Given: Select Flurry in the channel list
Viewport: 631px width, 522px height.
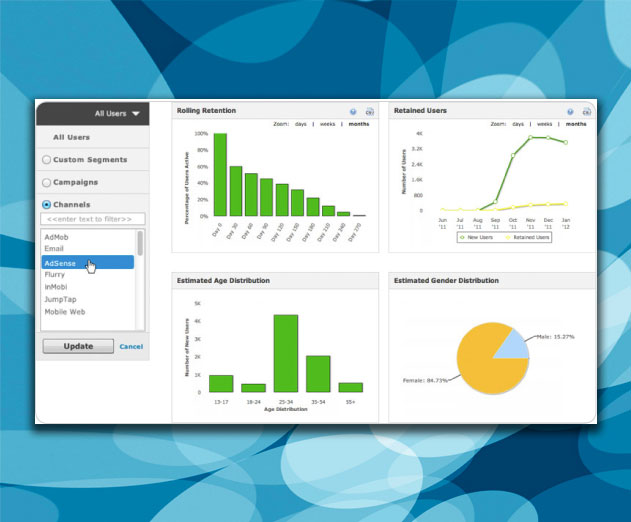Looking at the screenshot, I should pyautogui.click(x=55, y=274).
